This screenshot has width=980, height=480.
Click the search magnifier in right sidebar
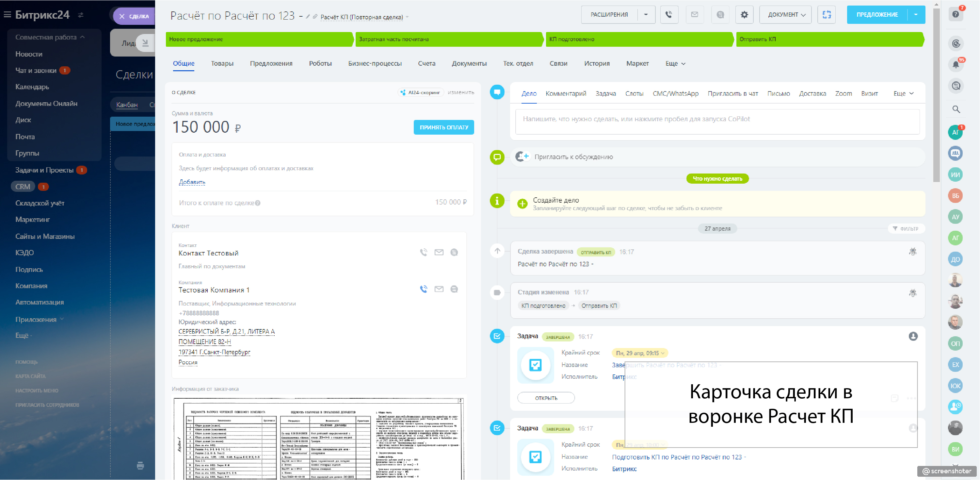point(956,109)
